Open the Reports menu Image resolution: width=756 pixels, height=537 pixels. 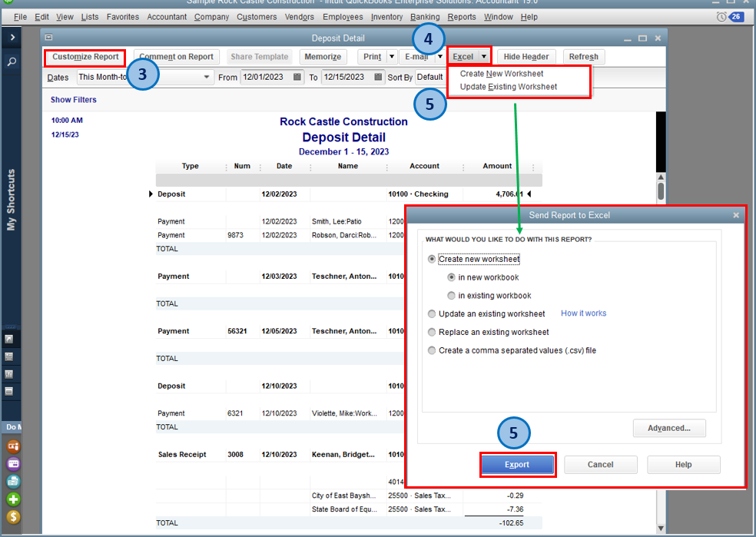[x=462, y=17]
